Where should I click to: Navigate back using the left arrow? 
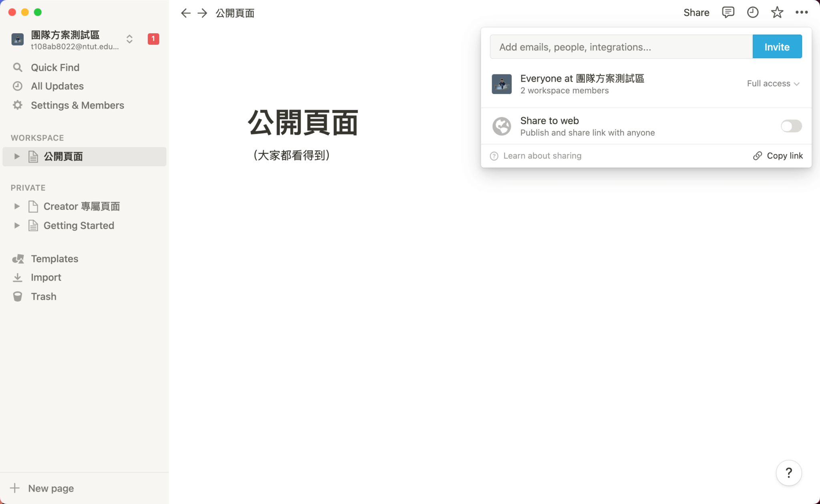185,13
